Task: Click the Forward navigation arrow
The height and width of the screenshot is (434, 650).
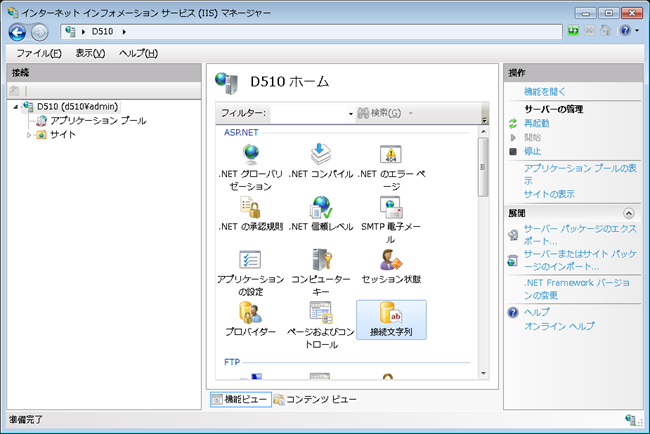Action: (x=40, y=32)
